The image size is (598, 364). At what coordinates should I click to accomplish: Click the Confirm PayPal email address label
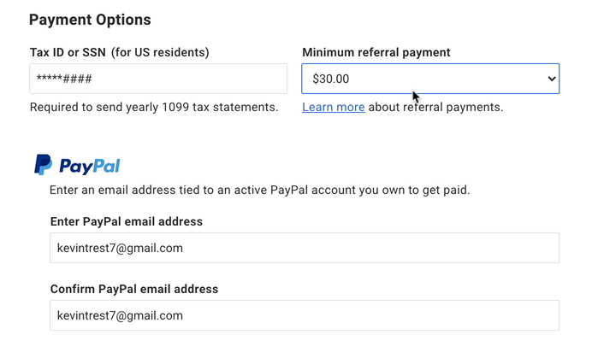(134, 289)
